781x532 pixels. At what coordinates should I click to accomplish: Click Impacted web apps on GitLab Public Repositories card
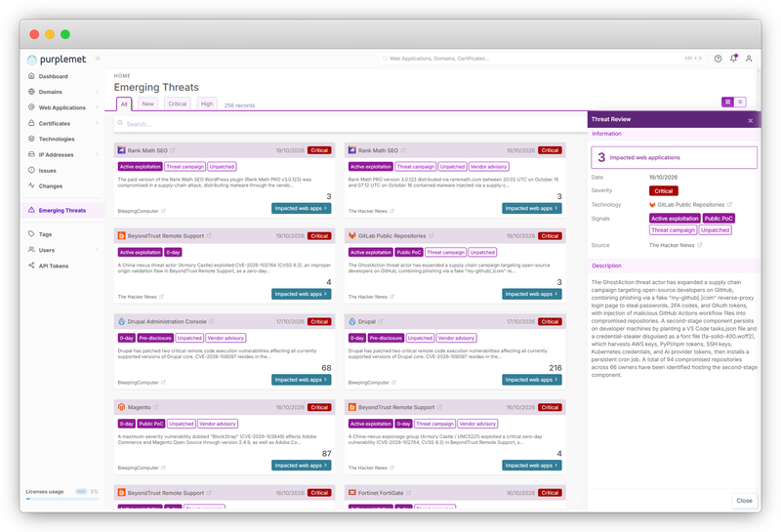pos(532,294)
